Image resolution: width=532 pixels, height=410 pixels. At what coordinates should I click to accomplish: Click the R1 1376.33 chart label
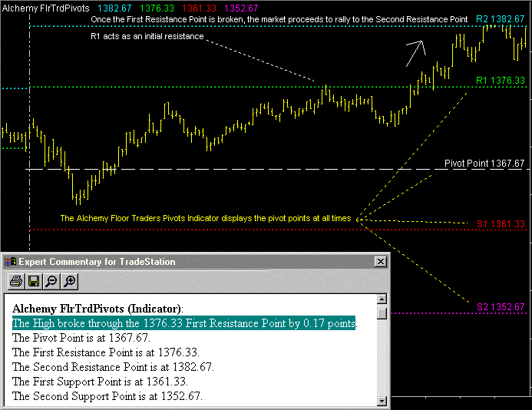pos(500,81)
